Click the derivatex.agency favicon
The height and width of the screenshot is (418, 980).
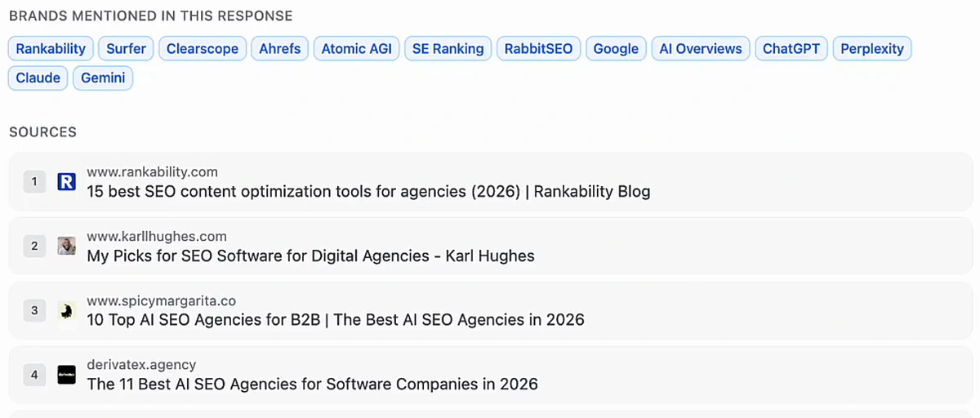tap(67, 375)
